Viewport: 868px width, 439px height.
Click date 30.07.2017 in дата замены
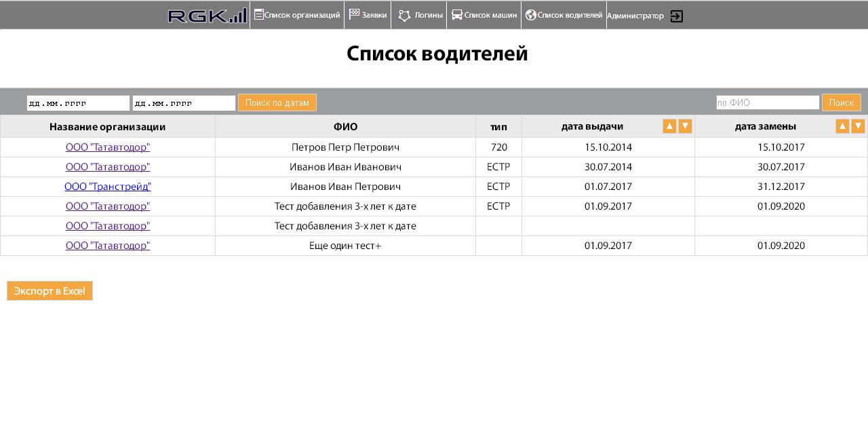point(781,167)
